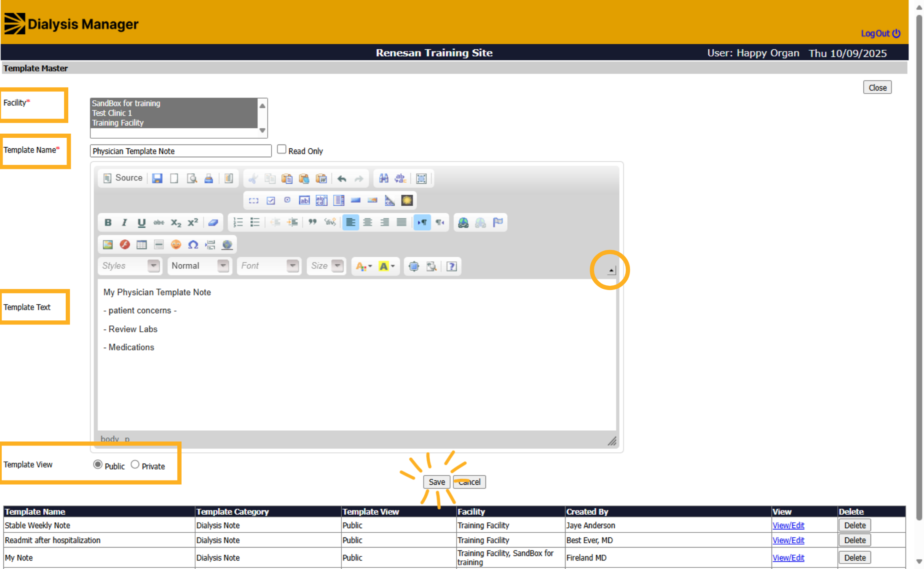Click the Source button in the editor toolbar

123,178
